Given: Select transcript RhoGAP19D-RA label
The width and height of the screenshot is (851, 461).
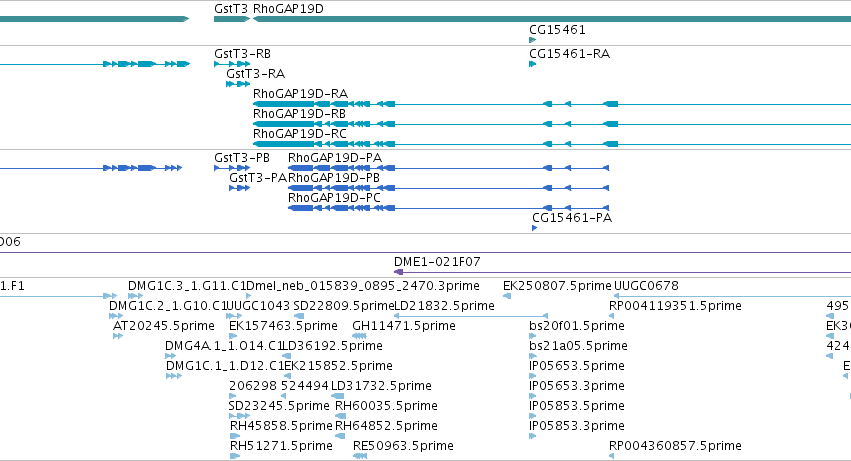Looking at the screenshot, I should 300,94.
